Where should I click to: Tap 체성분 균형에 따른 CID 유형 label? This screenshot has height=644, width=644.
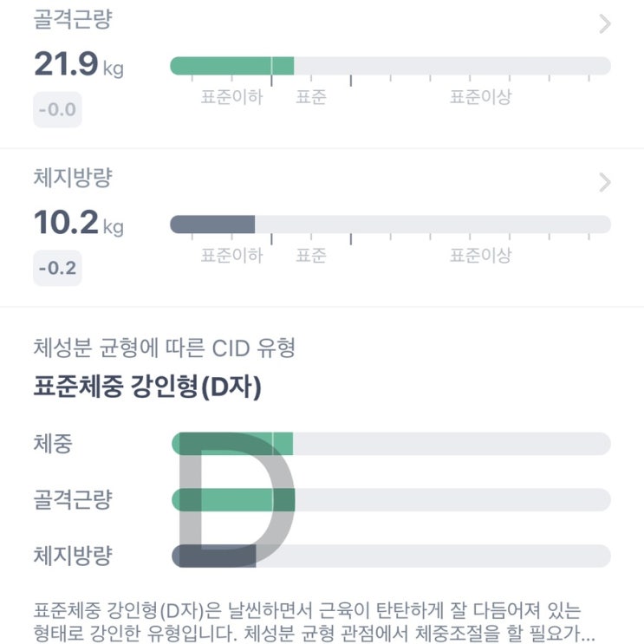(x=165, y=348)
